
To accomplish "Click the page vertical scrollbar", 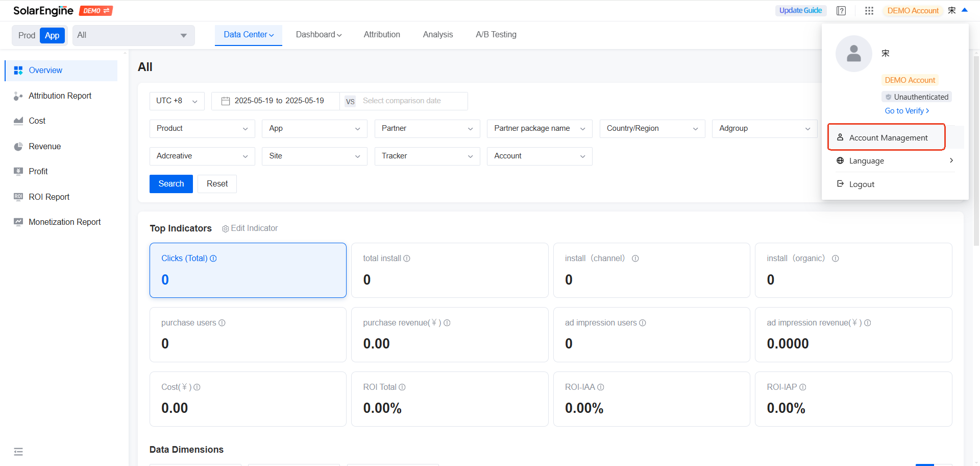I will click(x=976, y=153).
